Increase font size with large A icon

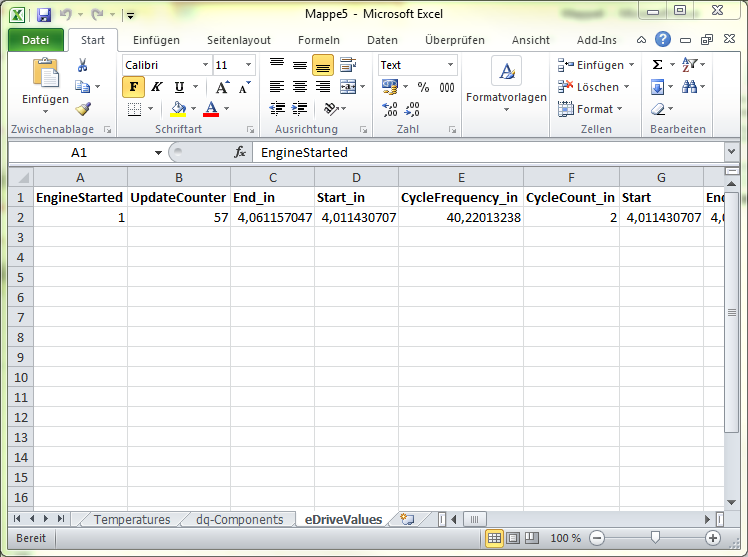pyautogui.click(x=222, y=87)
